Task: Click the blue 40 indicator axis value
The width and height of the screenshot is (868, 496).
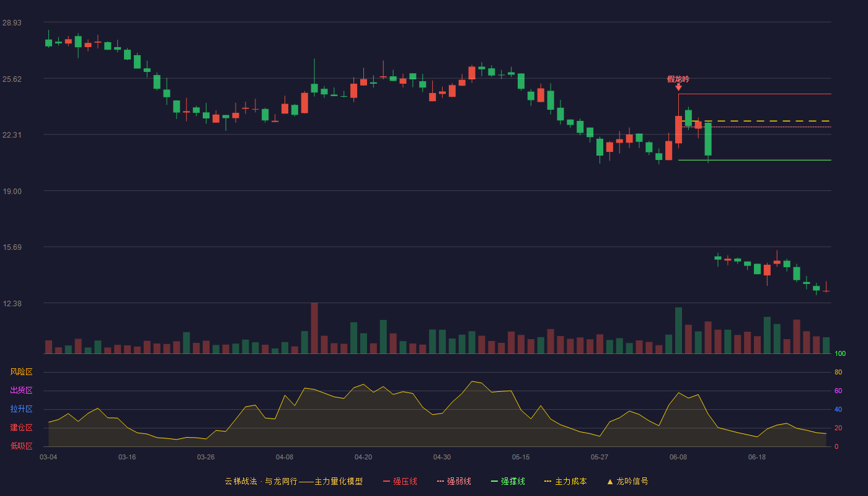Action: (838, 409)
